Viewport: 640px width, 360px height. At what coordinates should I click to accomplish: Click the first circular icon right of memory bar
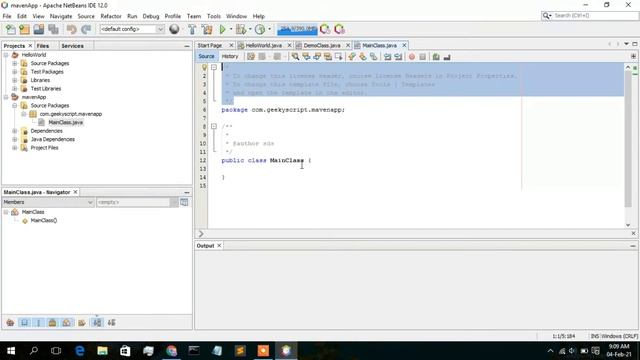pyautogui.click(x=325, y=29)
